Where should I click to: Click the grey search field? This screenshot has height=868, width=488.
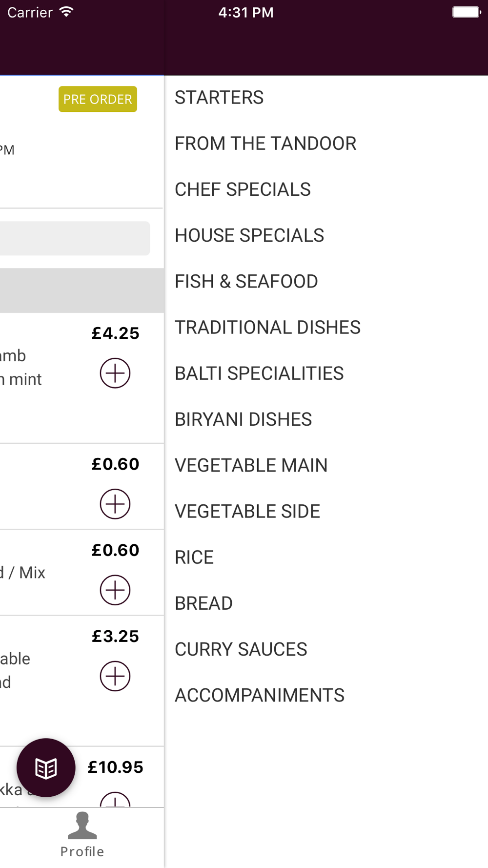pos(74,238)
